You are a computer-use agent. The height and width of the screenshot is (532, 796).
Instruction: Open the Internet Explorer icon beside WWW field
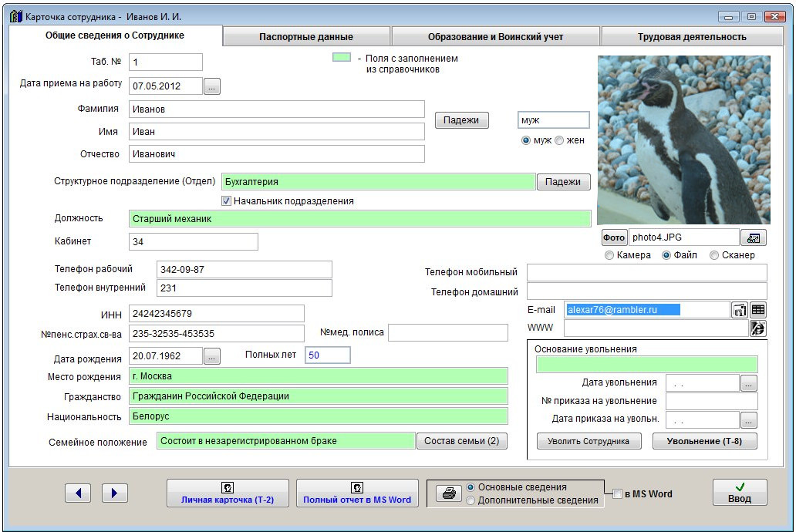(758, 328)
